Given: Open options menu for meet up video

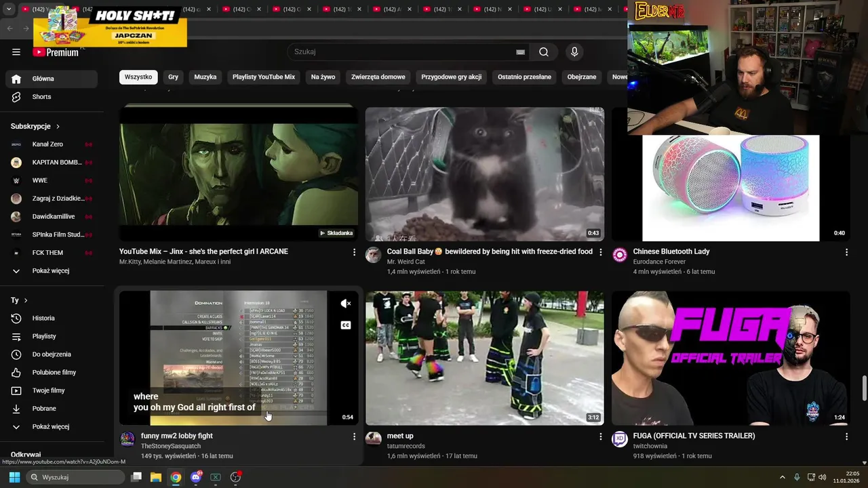Looking at the screenshot, I should click(x=600, y=436).
